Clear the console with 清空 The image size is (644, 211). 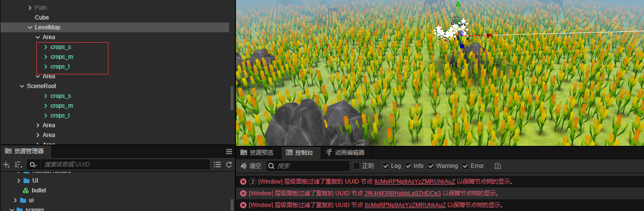tap(251, 166)
